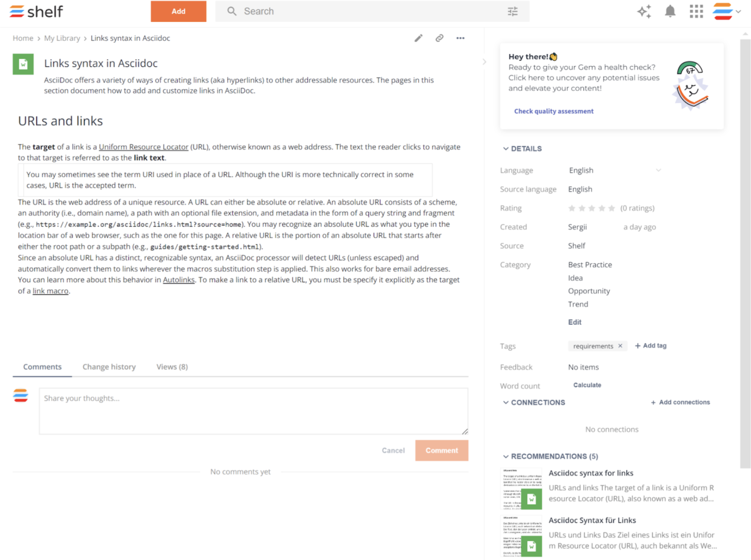Open the Uniform Resource Locator link
Viewport: 751px width, 560px height.
tap(144, 147)
